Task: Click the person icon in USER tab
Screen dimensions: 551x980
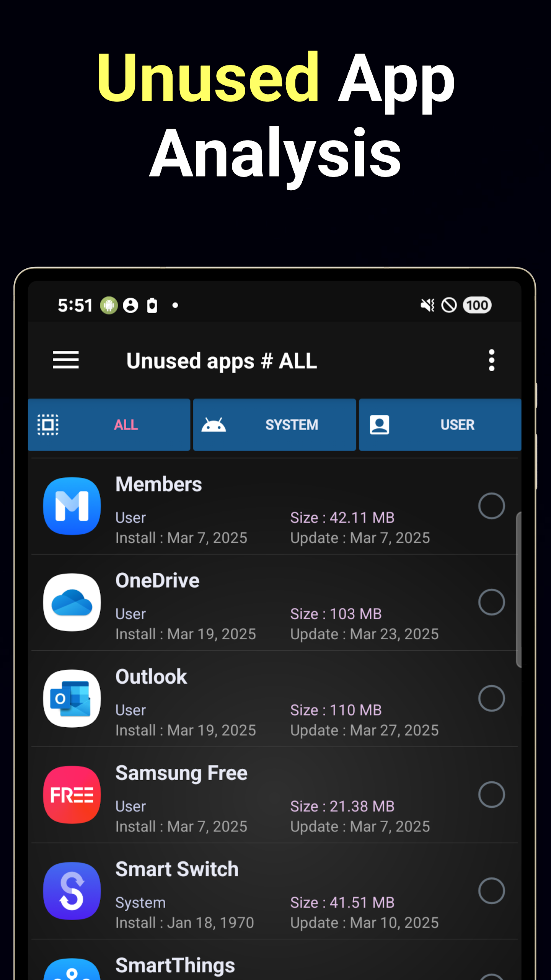Action: click(x=380, y=425)
